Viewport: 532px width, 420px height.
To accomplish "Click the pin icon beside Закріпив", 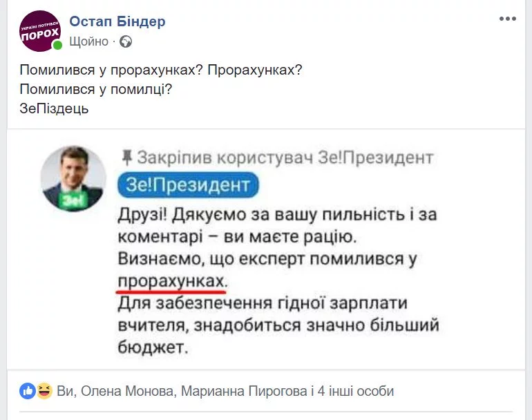I will 126,158.
